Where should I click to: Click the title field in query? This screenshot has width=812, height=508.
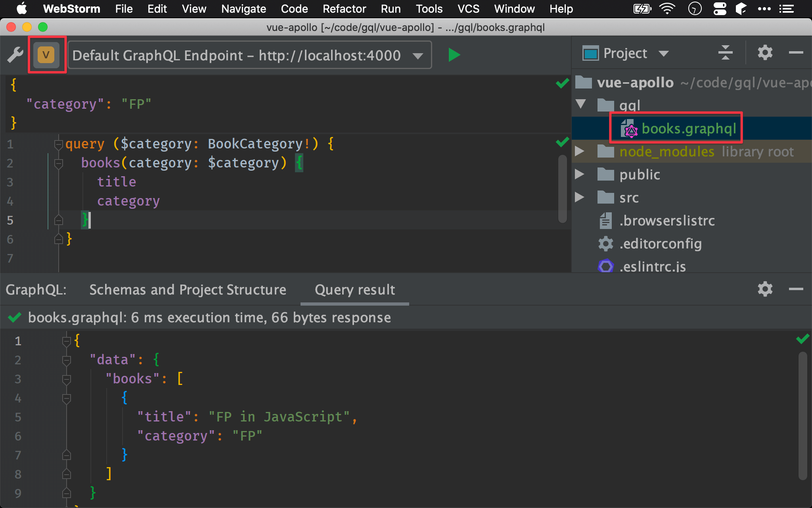point(117,182)
